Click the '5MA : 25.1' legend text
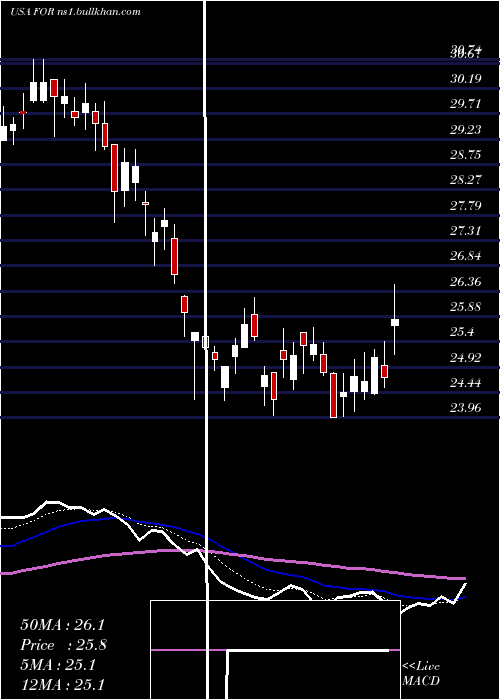Viewport: 500px width, 700px height. click(58, 665)
